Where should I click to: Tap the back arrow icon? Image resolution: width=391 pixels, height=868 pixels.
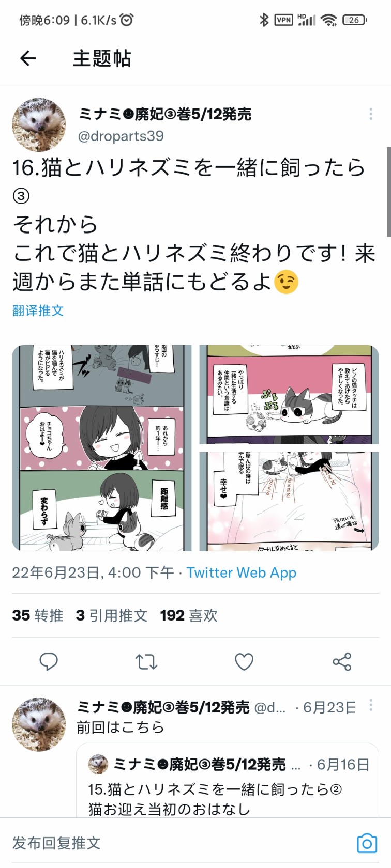tap(28, 58)
